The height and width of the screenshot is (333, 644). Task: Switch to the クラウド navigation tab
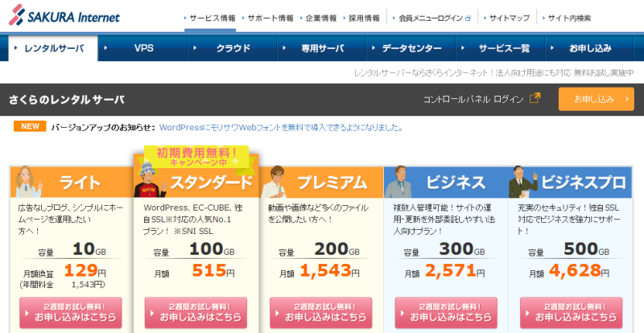point(233,48)
